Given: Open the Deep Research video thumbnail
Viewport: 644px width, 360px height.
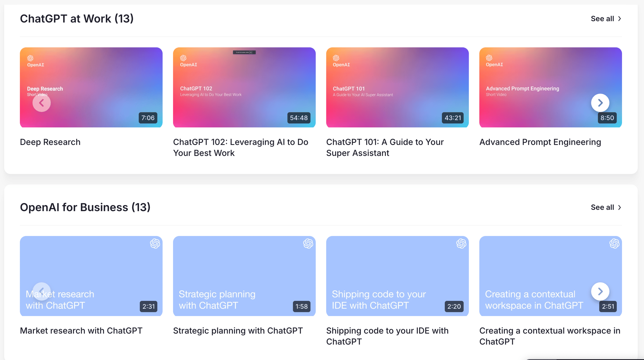Looking at the screenshot, I should tap(91, 87).
